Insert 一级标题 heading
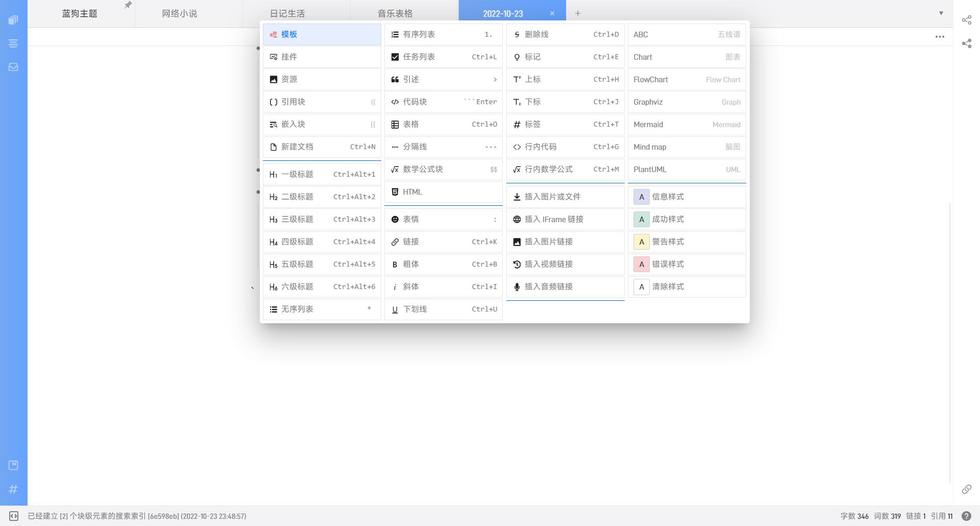This screenshot has width=980, height=526. pyautogui.click(x=322, y=174)
